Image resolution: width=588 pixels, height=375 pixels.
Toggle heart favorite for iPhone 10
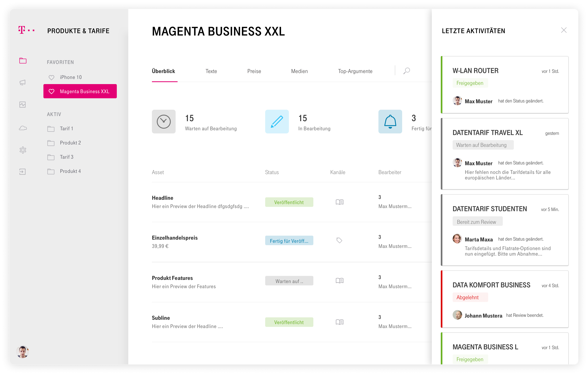tap(51, 78)
